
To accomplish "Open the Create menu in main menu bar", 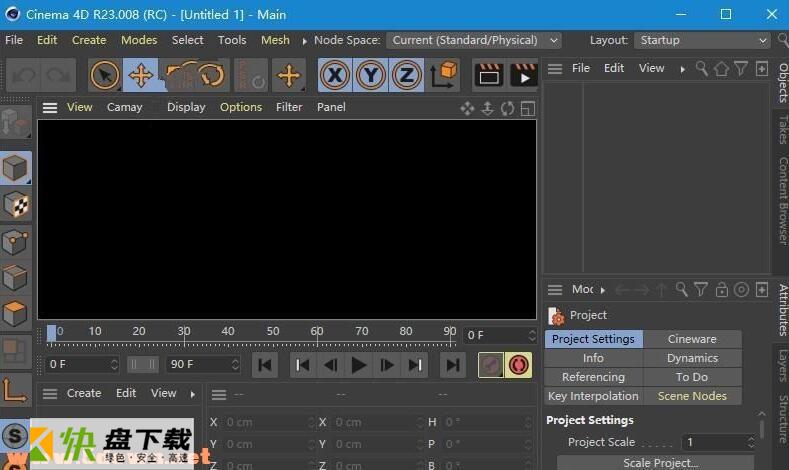I will coord(89,40).
